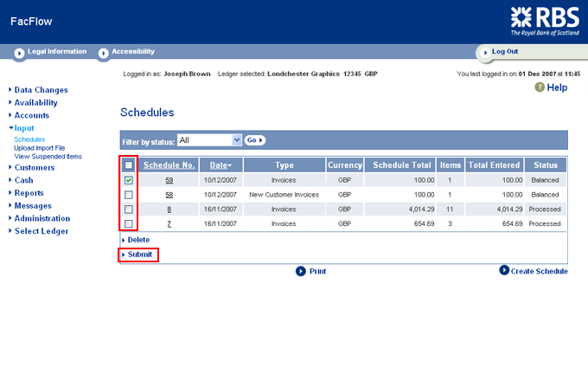Click the Accessibility arrow icon
This screenshot has width=588, height=387.
pos(104,53)
